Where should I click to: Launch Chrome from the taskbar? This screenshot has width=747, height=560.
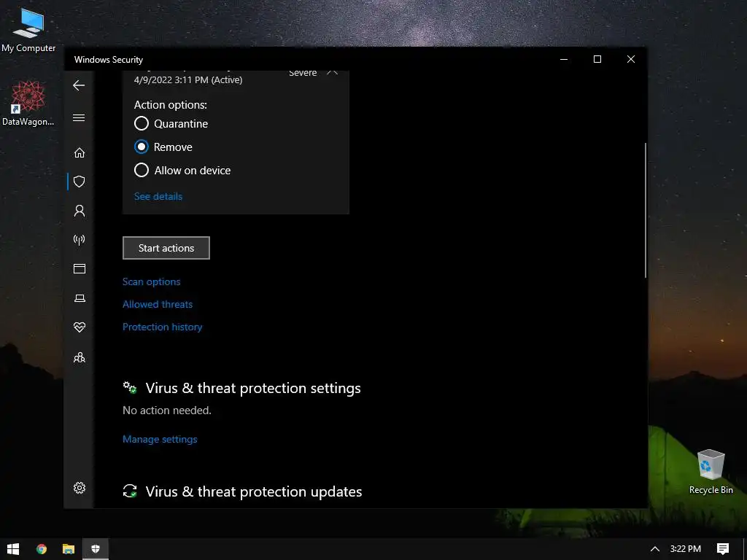(x=42, y=549)
